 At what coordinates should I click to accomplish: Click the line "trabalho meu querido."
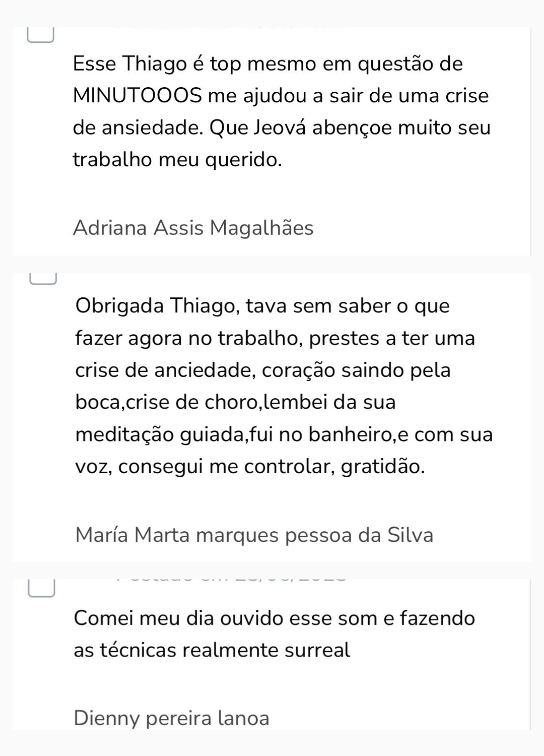(x=177, y=160)
